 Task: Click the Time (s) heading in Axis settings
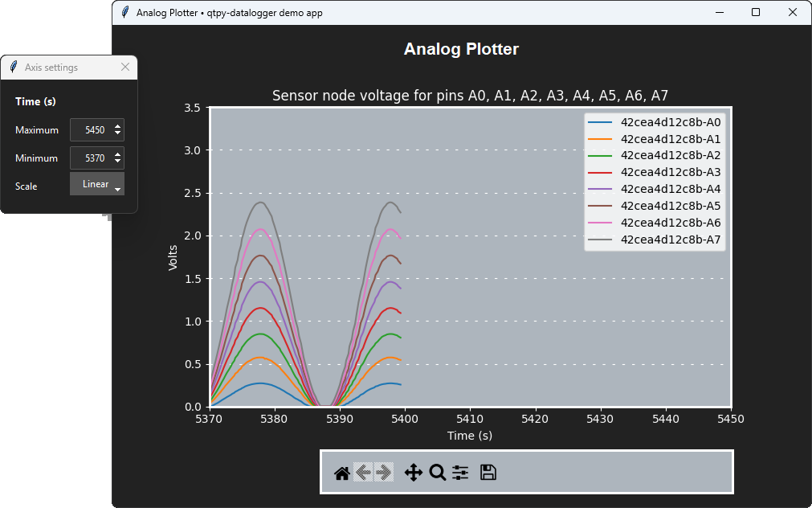click(x=35, y=101)
